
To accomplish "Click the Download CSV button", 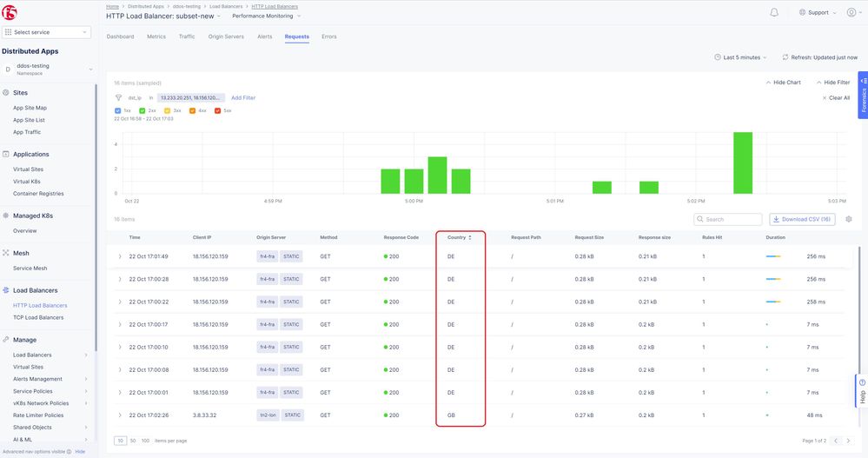I will click(802, 220).
